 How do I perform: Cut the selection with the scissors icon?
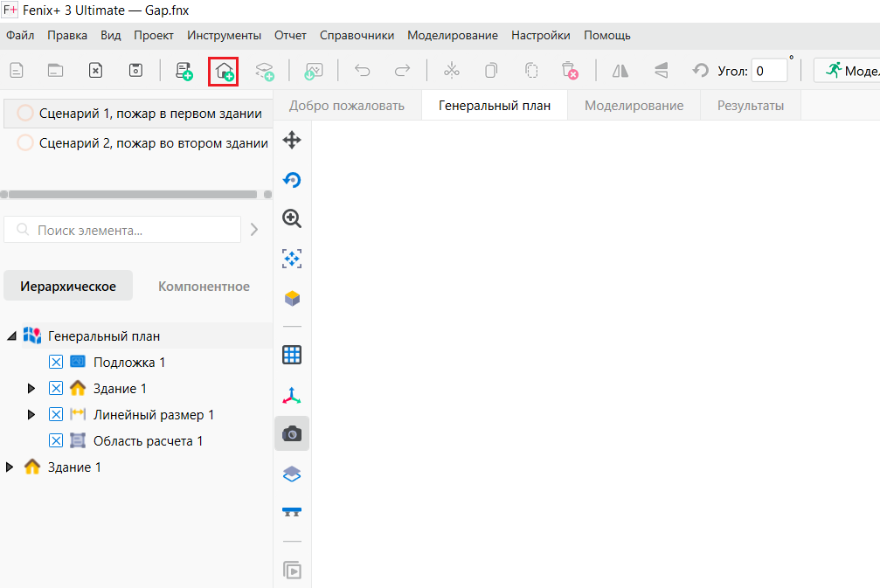point(451,71)
